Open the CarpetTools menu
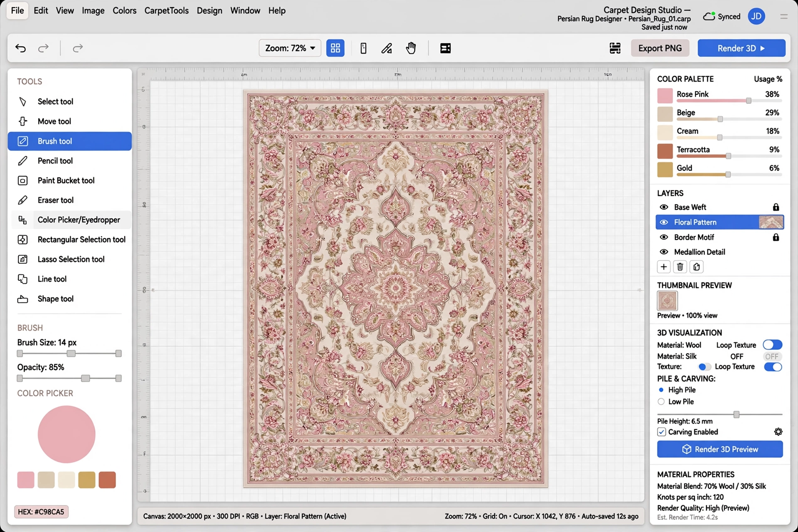This screenshot has height=532, width=798. (166, 10)
